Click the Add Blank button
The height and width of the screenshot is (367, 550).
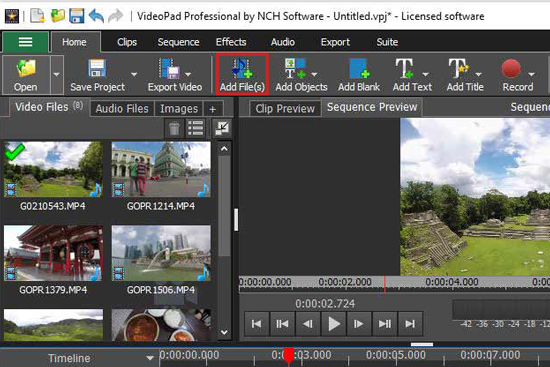click(x=359, y=75)
